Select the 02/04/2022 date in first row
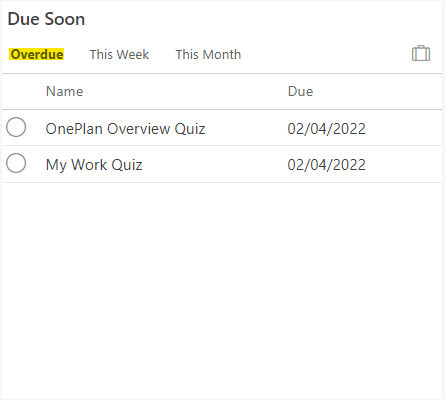 point(327,129)
